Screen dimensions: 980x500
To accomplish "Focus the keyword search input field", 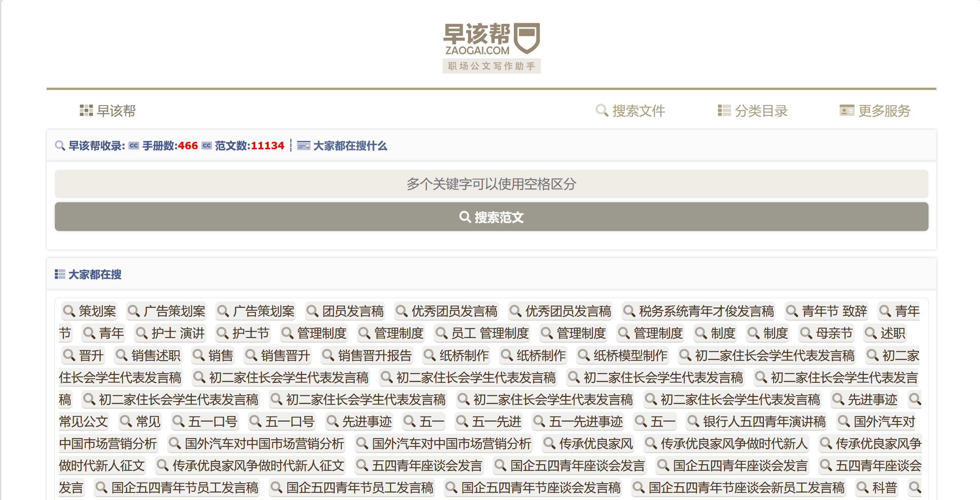I will [x=491, y=184].
